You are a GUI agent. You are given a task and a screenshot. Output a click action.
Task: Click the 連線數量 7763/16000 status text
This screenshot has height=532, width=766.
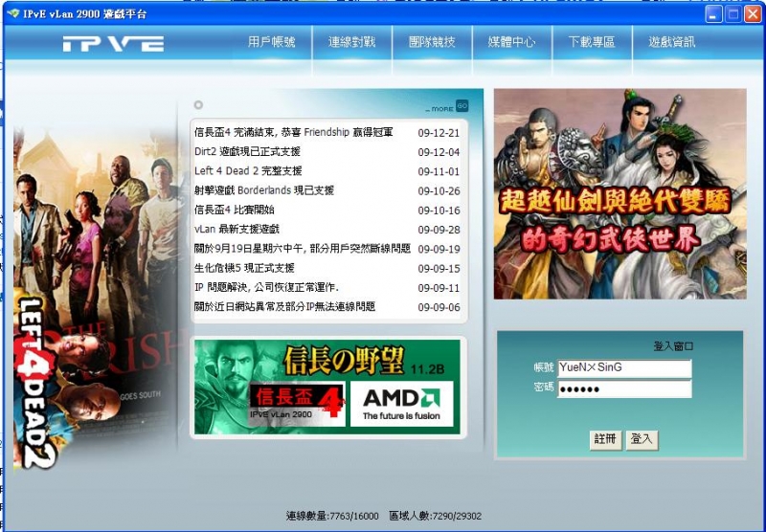coord(332,516)
